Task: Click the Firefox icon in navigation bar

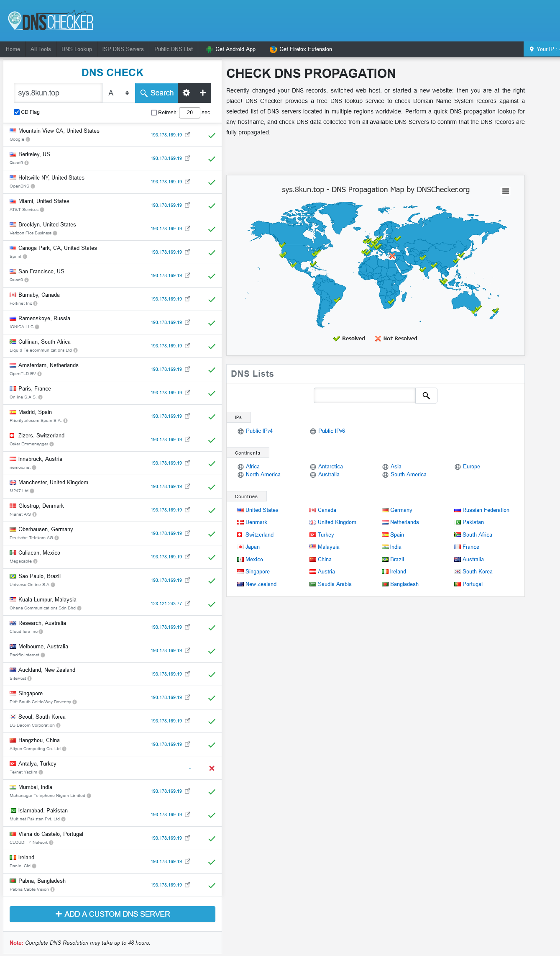Action: tap(273, 49)
